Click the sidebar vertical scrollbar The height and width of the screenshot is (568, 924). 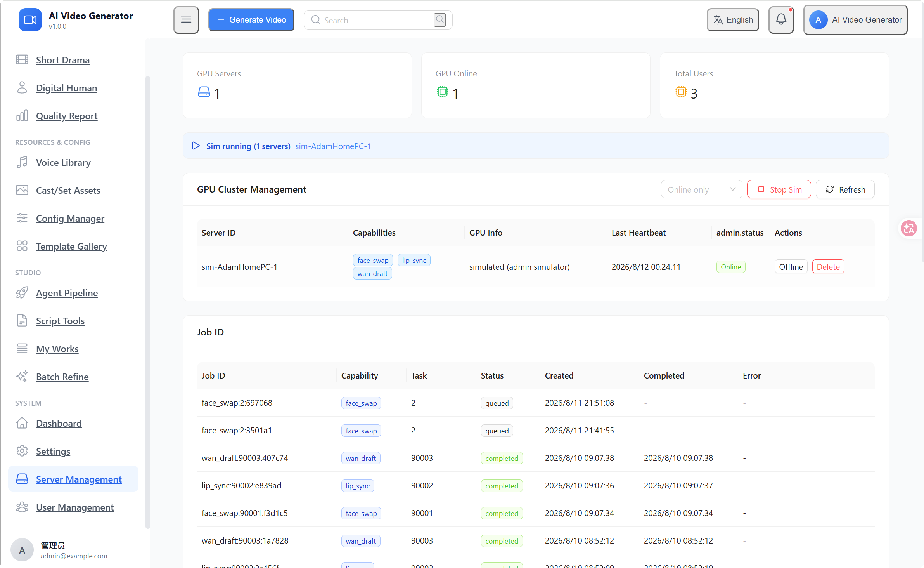(x=147, y=302)
